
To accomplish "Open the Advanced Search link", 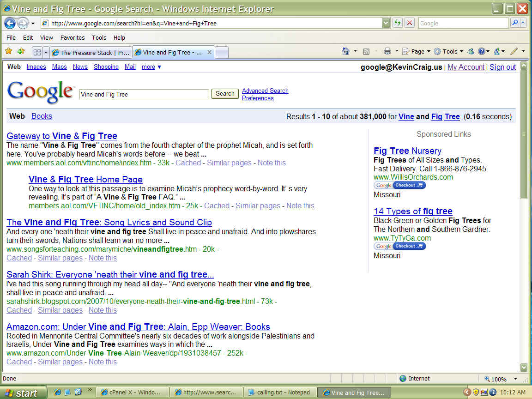I will point(265,91).
